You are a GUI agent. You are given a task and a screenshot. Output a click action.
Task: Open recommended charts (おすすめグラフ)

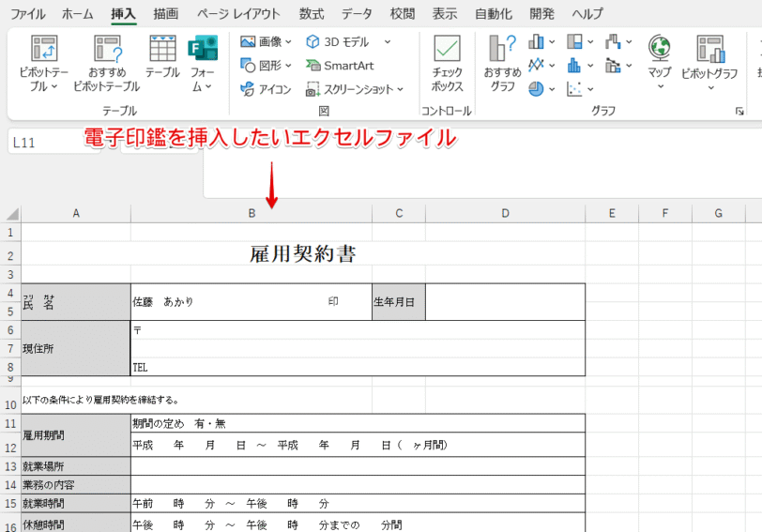[x=502, y=64]
